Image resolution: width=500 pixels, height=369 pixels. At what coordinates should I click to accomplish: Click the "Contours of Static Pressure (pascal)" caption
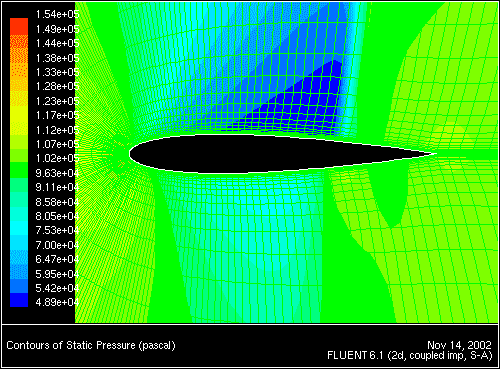pyautogui.click(x=91, y=345)
